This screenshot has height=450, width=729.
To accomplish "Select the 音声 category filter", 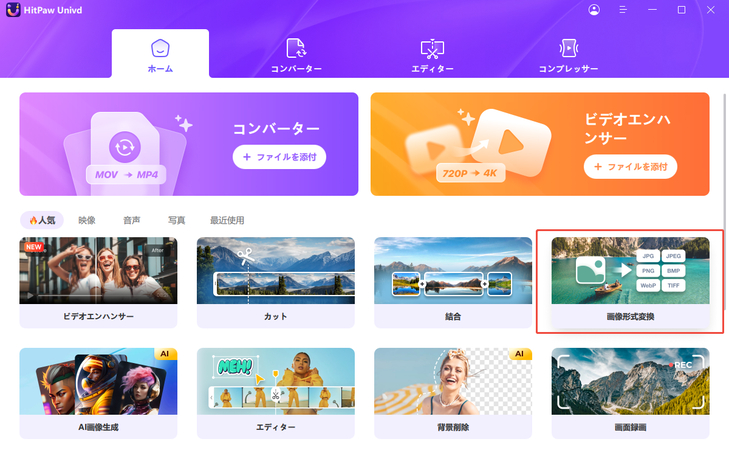I will pos(132,220).
